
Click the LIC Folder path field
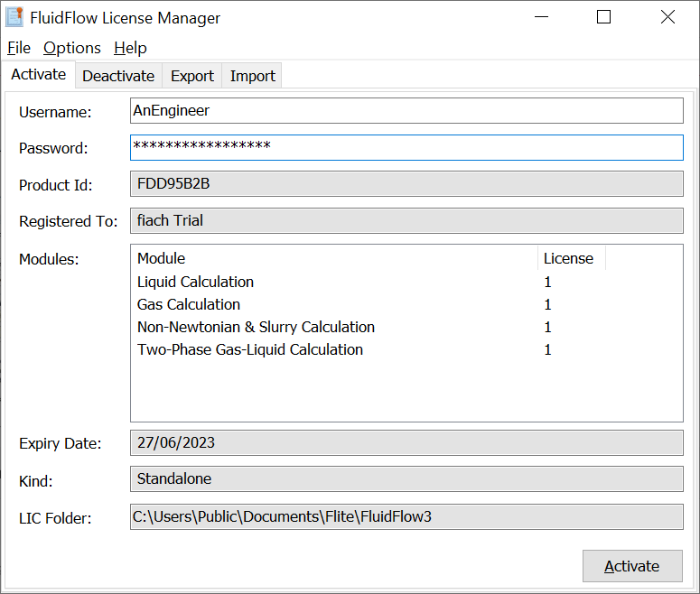coord(406,517)
